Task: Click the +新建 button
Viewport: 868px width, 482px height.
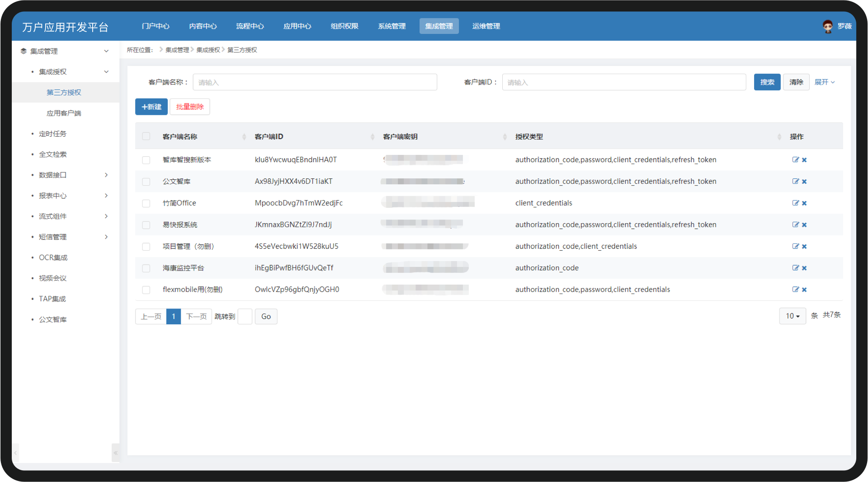Action: [151, 107]
